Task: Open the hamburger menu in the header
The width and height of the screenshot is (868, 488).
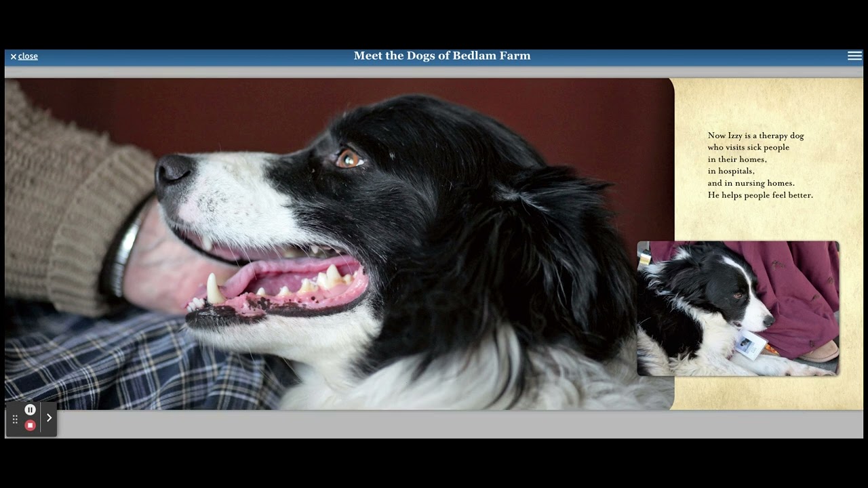Action: click(854, 56)
